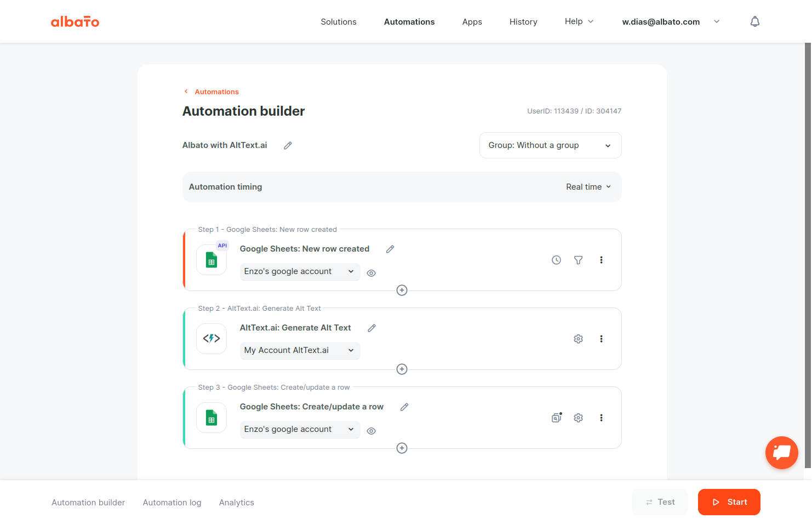Click the Google Sheets app icon in Step 1
The height and width of the screenshot is (524, 812).
[x=211, y=260]
